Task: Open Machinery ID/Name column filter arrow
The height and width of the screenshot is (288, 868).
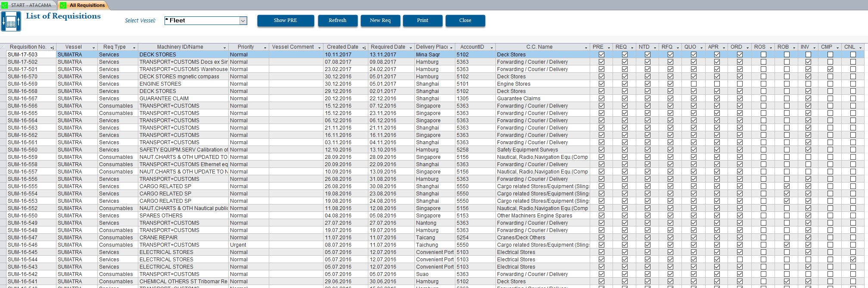Action: (224, 47)
